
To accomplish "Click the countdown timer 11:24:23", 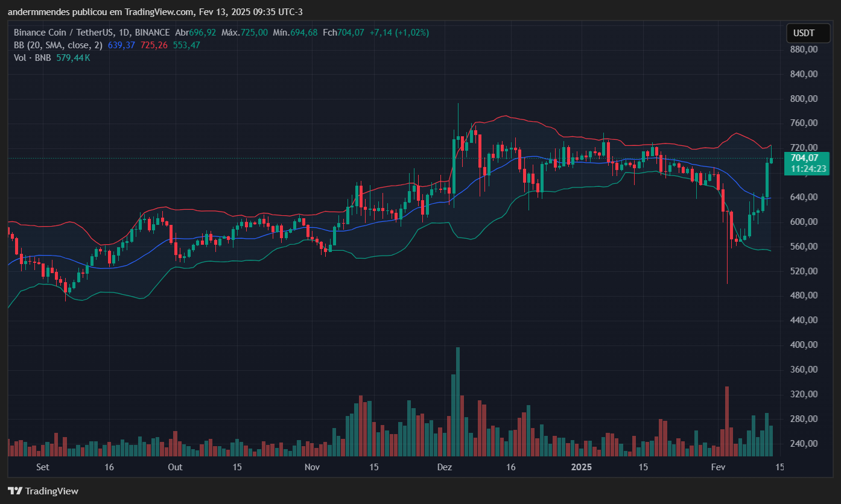I will (808, 169).
